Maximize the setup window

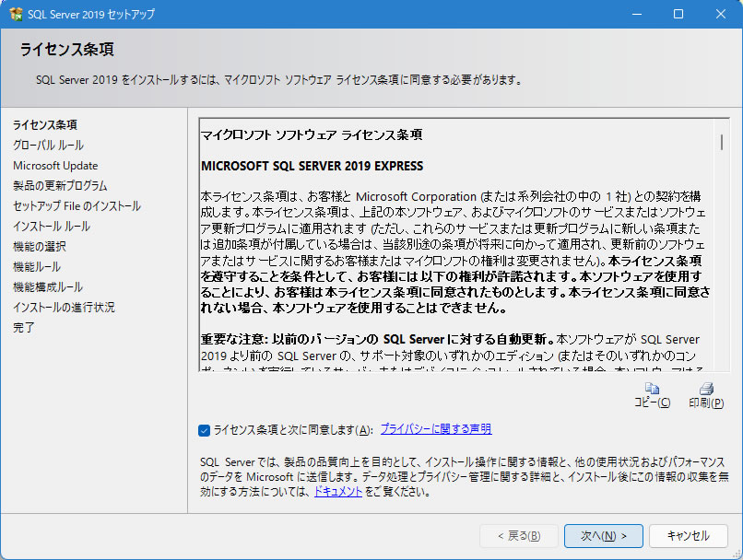(678, 15)
